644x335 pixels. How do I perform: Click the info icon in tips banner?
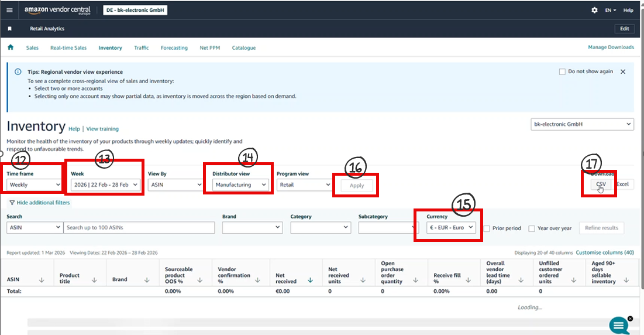click(18, 72)
